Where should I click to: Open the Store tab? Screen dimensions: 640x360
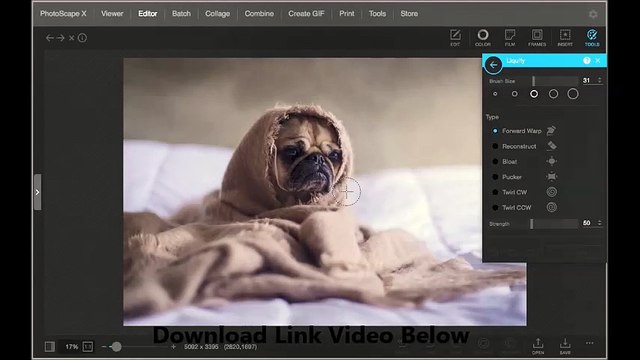(x=409, y=13)
